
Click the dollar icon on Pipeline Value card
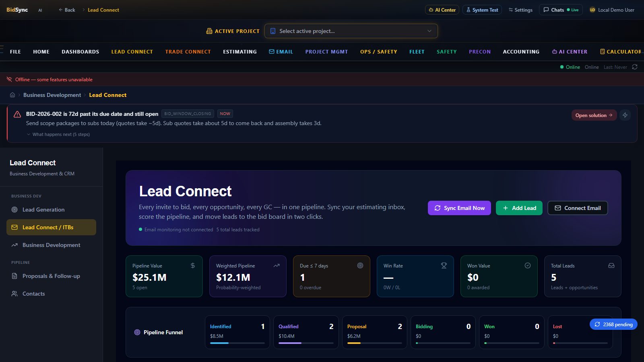(x=193, y=265)
